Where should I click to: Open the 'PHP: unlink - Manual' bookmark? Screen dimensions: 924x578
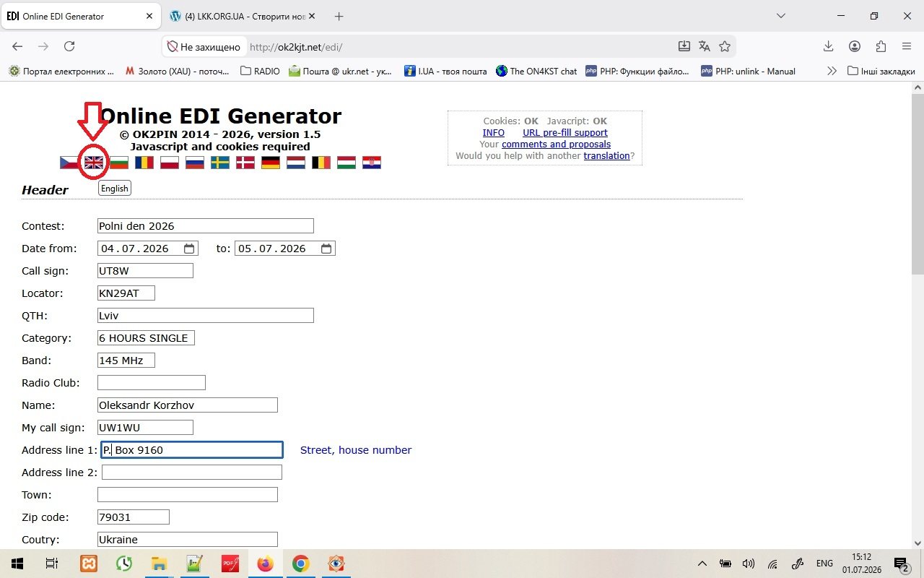click(x=748, y=71)
